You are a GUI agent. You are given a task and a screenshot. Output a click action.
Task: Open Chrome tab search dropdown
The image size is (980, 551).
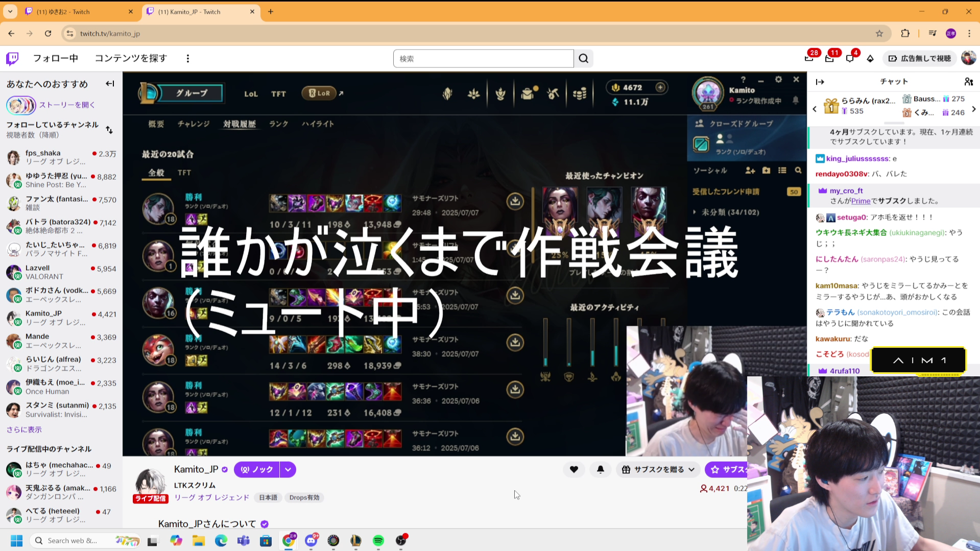point(10,12)
